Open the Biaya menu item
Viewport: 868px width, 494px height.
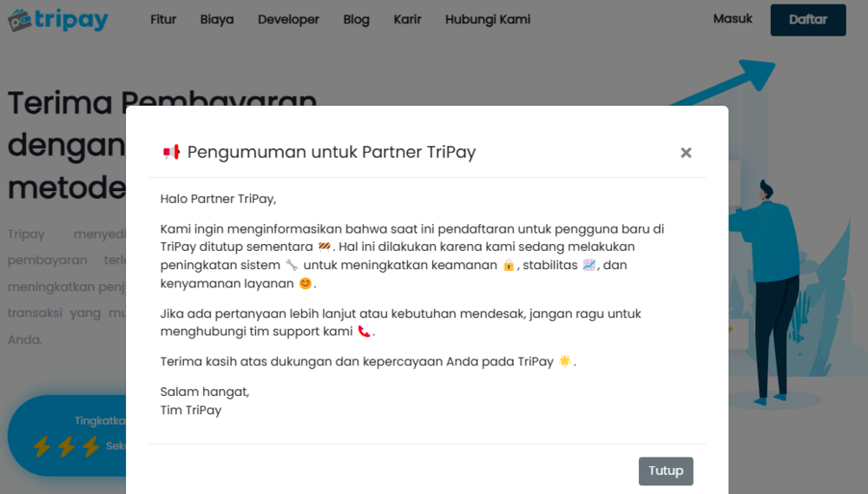pos(217,19)
